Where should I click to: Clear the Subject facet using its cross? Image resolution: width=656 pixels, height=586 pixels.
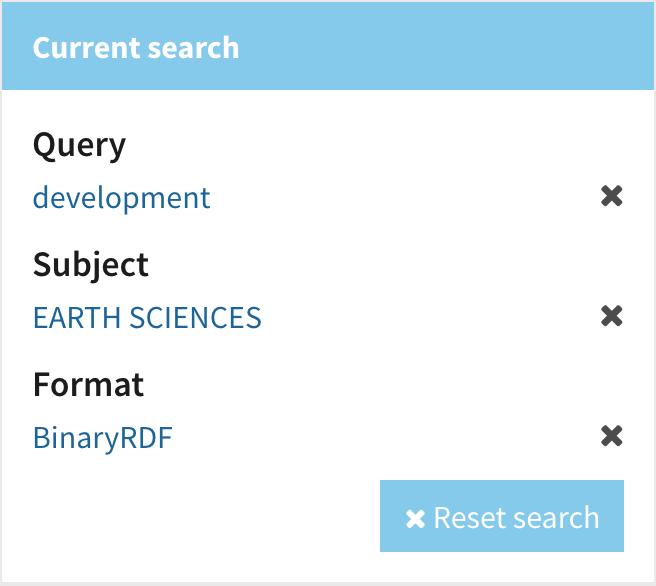coord(611,317)
